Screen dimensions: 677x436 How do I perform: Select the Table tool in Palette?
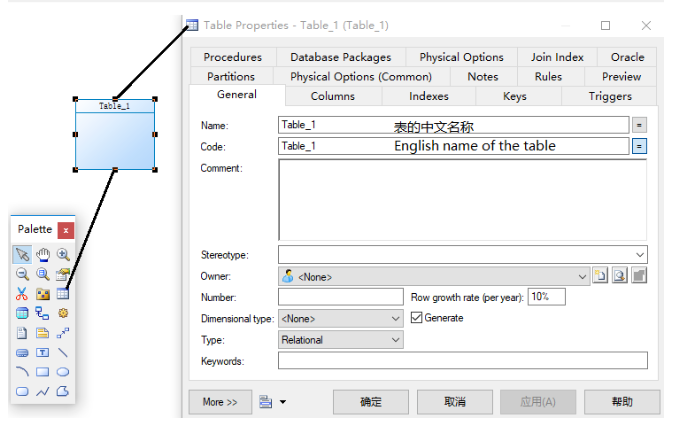[63, 294]
